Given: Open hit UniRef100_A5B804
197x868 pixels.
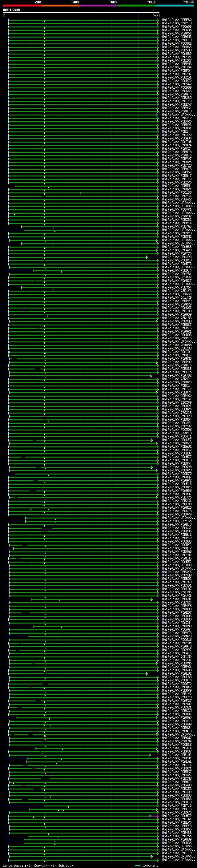Looking at the screenshot, I should 177,464.
